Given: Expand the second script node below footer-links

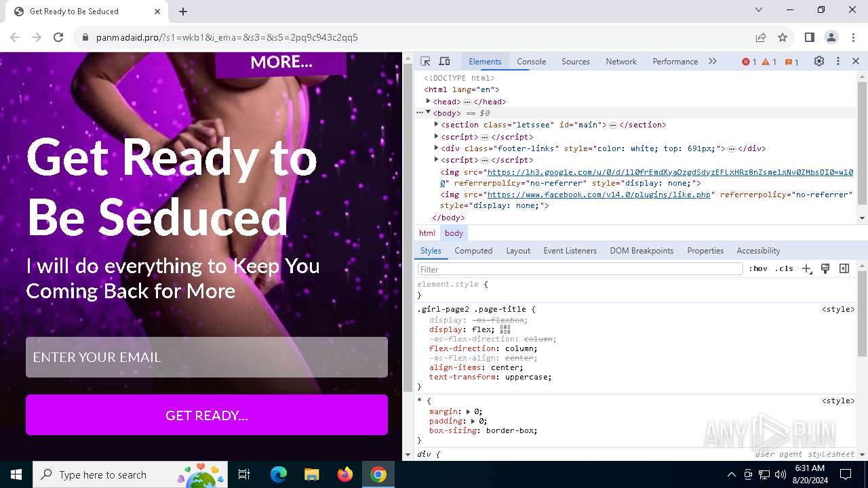Looking at the screenshot, I should pos(436,159).
